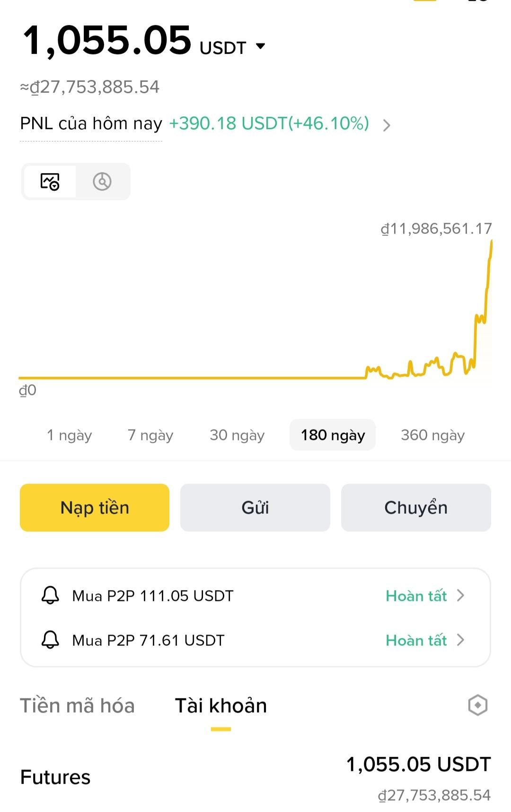The image size is (511, 812).
Task: Tap bell icon beside 111.05 USDT purchase
Action: (50, 595)
